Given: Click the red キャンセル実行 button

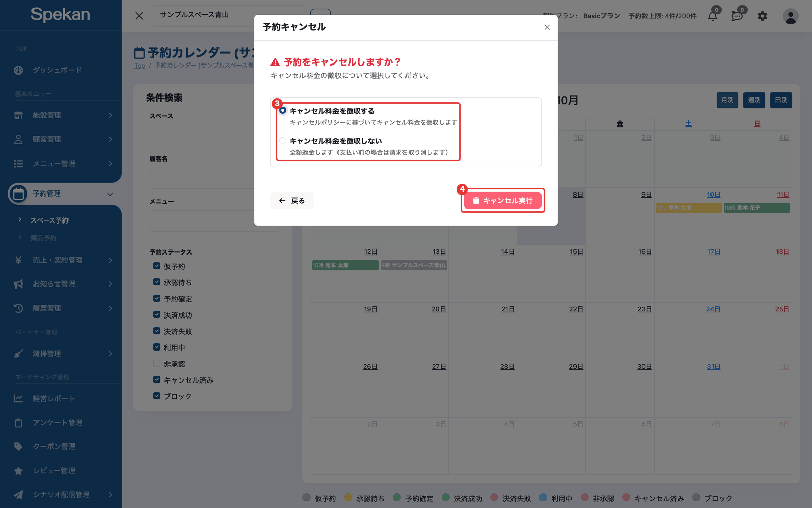Looking at the screenshot, I should pyautogui.click(x=503, y=201).
